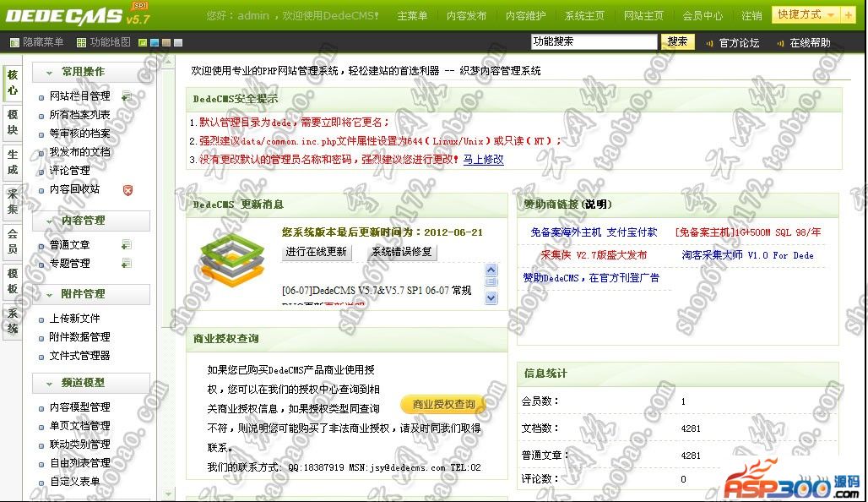
Task: Open the 快捷方式 dropdown
Action: (x=806, y=15)
